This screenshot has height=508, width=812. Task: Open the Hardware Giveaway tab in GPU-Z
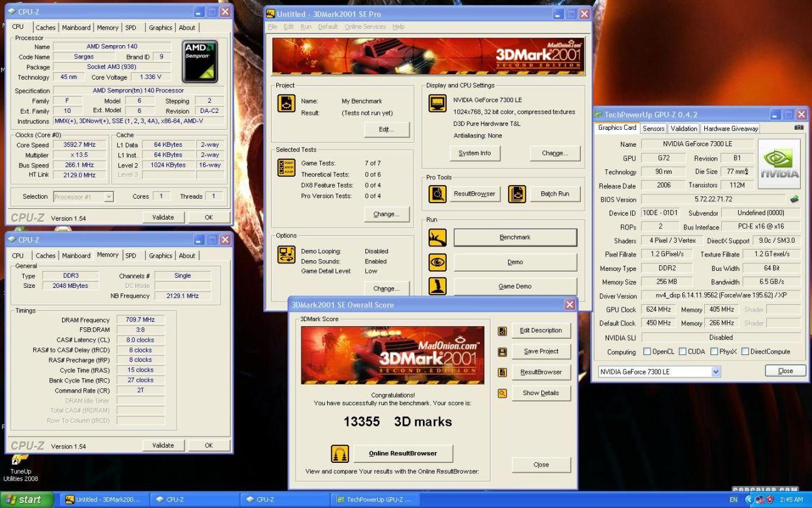coord(731,129)
